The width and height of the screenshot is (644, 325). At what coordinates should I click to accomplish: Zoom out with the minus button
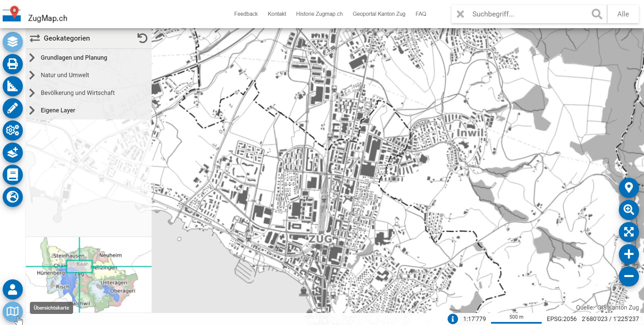(629, 276)
